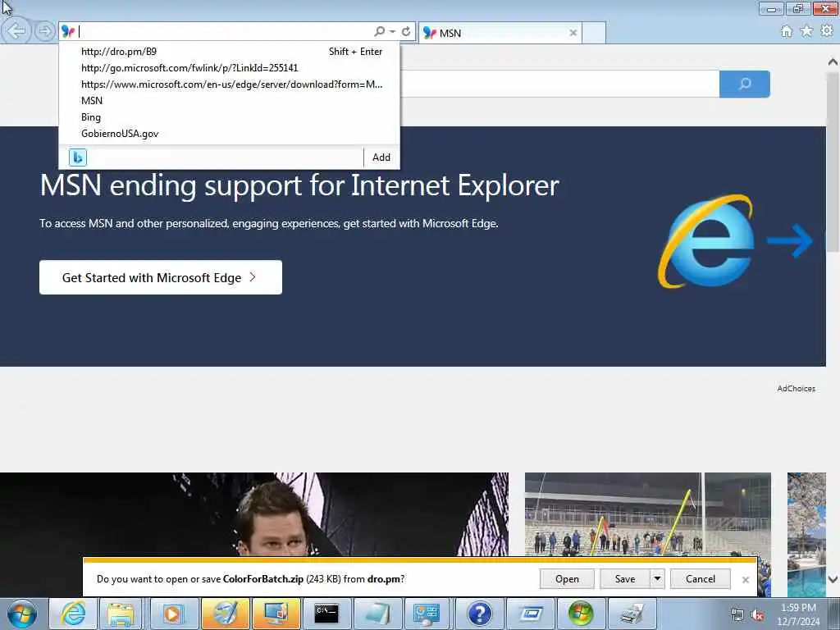Open the Control Panel taskbar icon
Image resolution: width=840 pixels, height=630 pixels.
(427, 614)
